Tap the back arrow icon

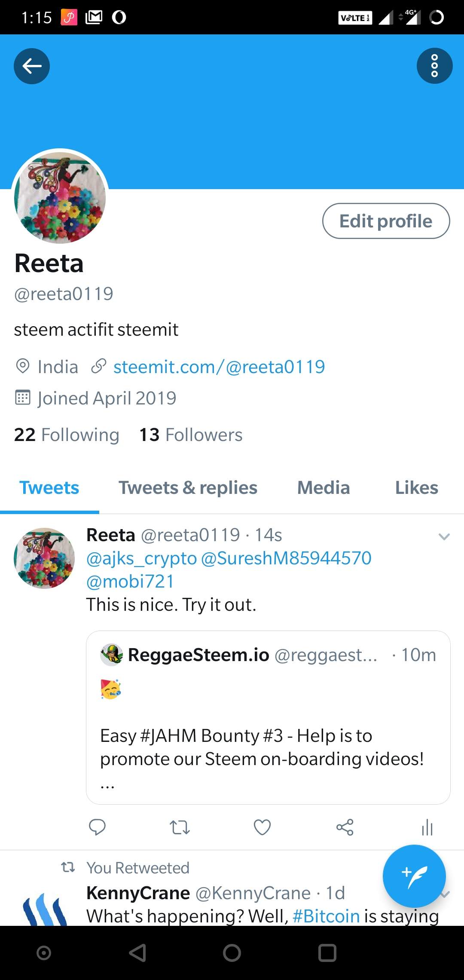tap(32, 66)
